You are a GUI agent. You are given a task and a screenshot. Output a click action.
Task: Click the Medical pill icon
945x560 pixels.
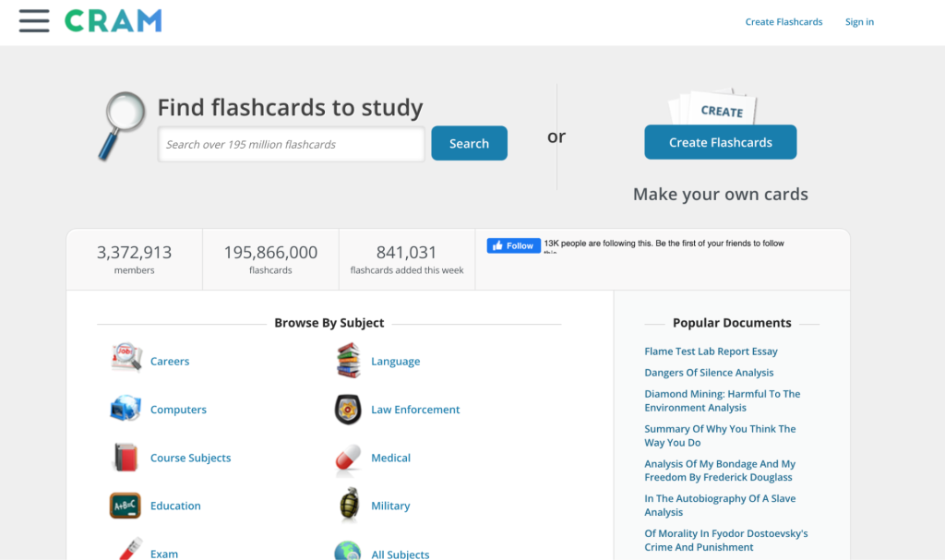(348, 458)
